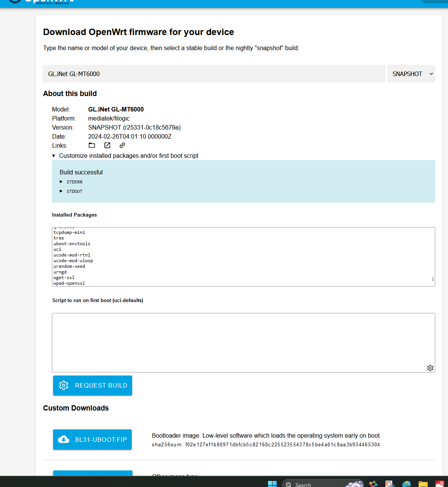
Task: Click the device model search field
Action: coord(214,74)
